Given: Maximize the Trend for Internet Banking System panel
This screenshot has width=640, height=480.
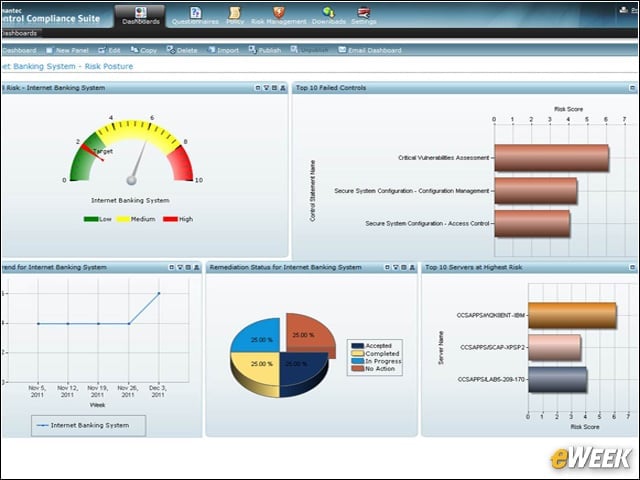Looking at the screenshot, I should point(171,267).
